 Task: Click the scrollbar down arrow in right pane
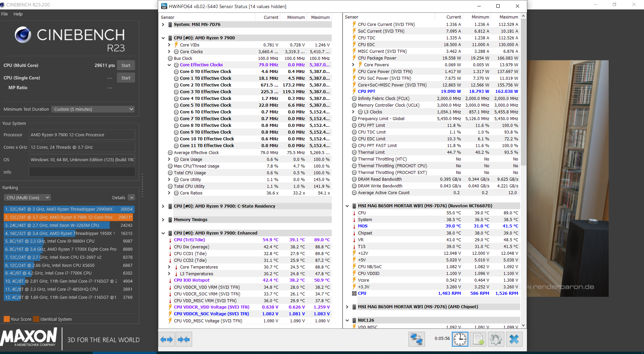[523, 325]
